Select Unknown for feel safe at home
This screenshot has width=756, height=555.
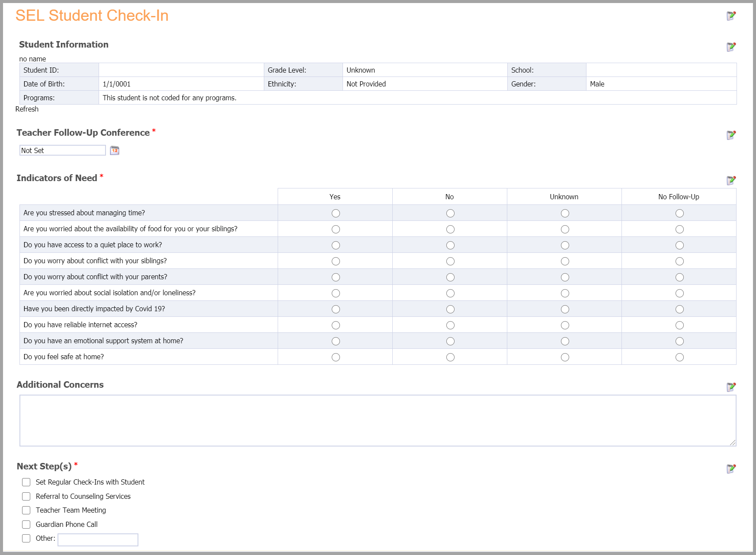(x=565, y=357)
